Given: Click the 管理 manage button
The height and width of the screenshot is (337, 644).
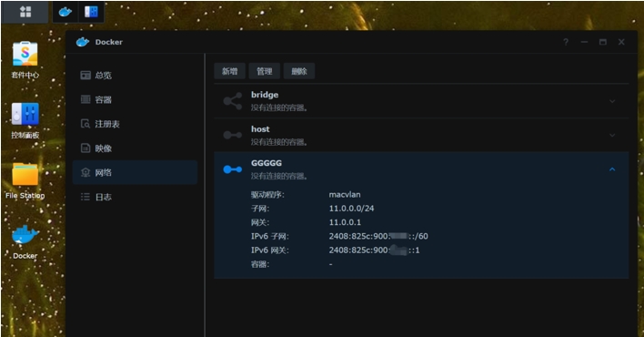Looking at the screenshot, I should coord(264,71).
